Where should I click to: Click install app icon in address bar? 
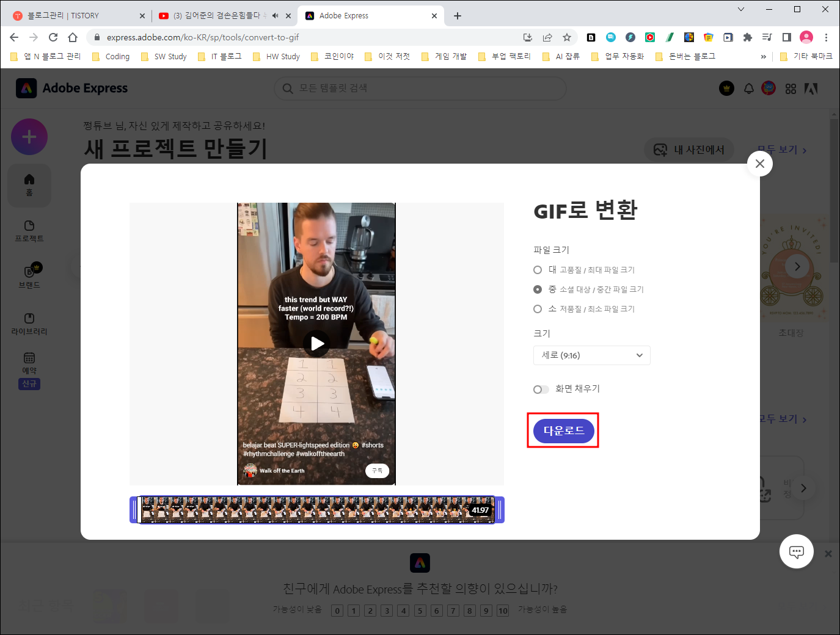pyautogui.click(x=528, y=37)
